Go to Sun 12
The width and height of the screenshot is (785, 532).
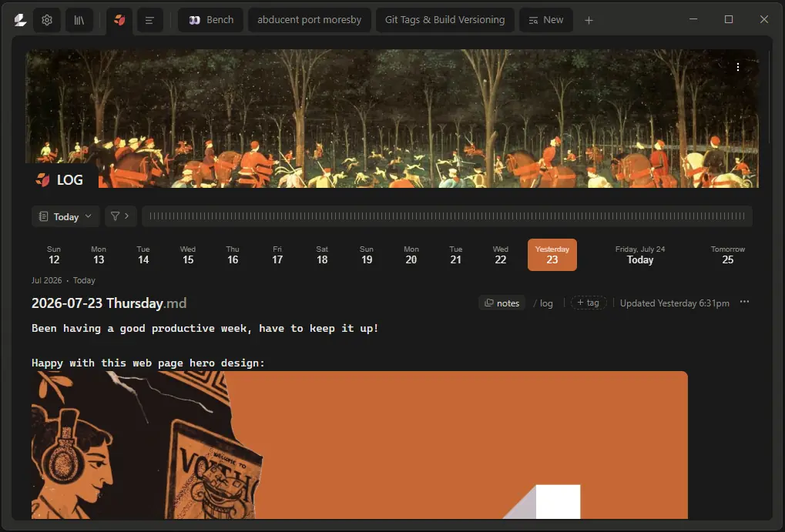tap(54, 255)
